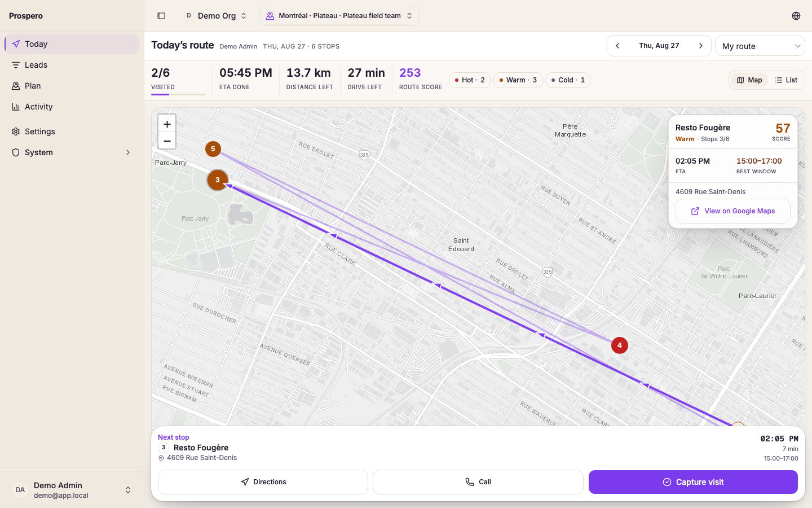Collapse the sidebar using the panel icon
The image size is (812, 508).
[x=161, y=16]
